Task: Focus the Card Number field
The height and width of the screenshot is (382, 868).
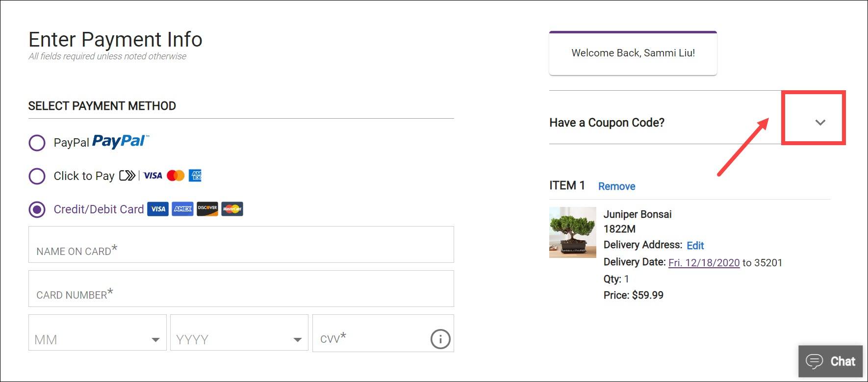Action: [241, 288]
